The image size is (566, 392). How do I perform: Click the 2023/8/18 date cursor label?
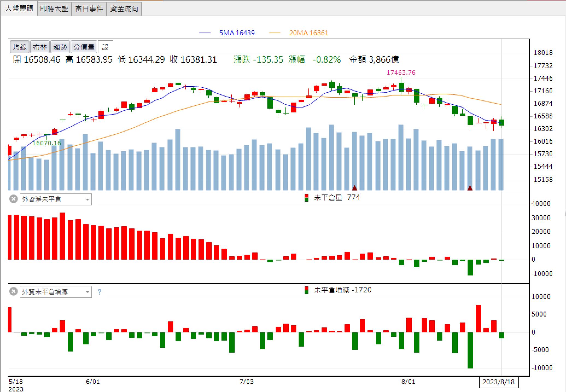click(x=498, y=382)
